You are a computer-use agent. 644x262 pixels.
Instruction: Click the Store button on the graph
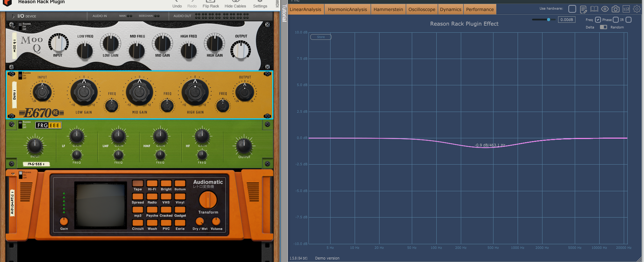point(321,37)
